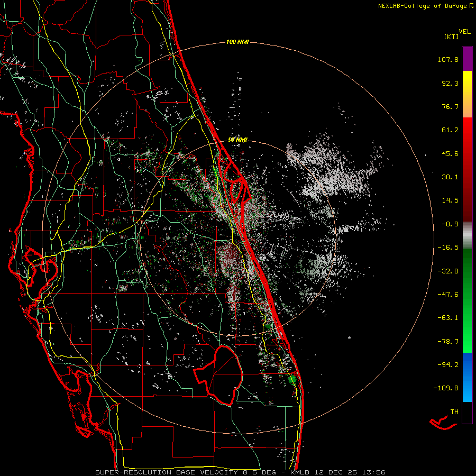Click the 50 NMI range ring label
The height and width of the screenshot is (476, 476).
[x=237, y=140]
